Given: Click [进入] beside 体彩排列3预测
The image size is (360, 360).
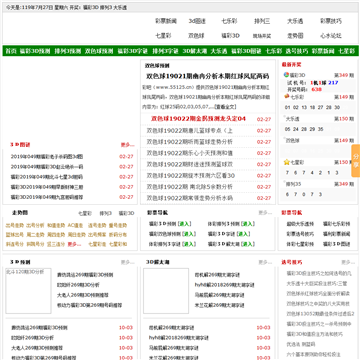Looking at the screenshot, I should [248, 224].
